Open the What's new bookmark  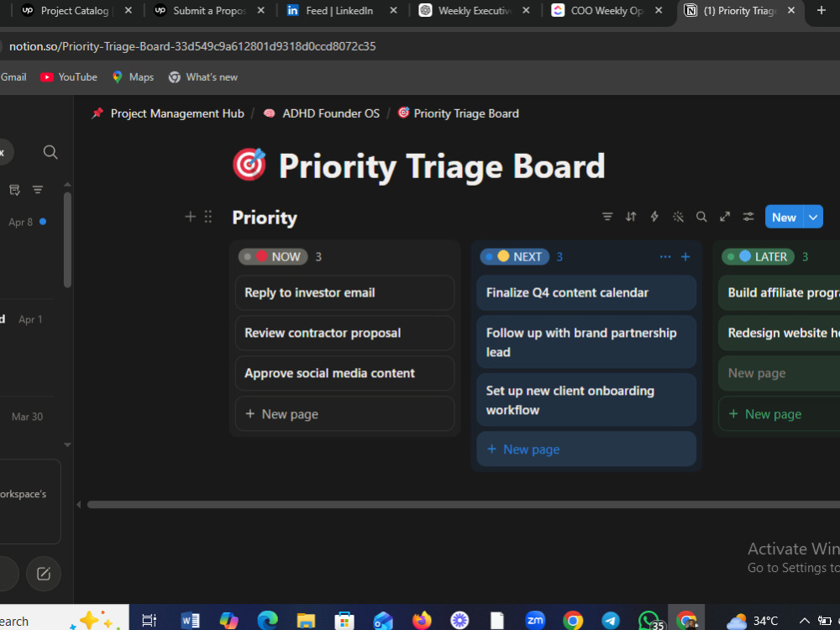click(203, 77)
